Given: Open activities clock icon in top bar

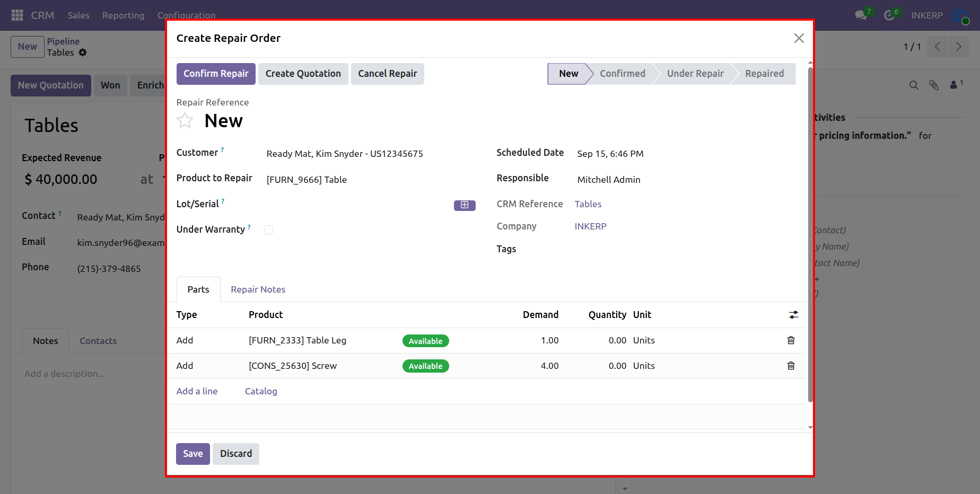Looking at the screenshot, I should [889, 15].
